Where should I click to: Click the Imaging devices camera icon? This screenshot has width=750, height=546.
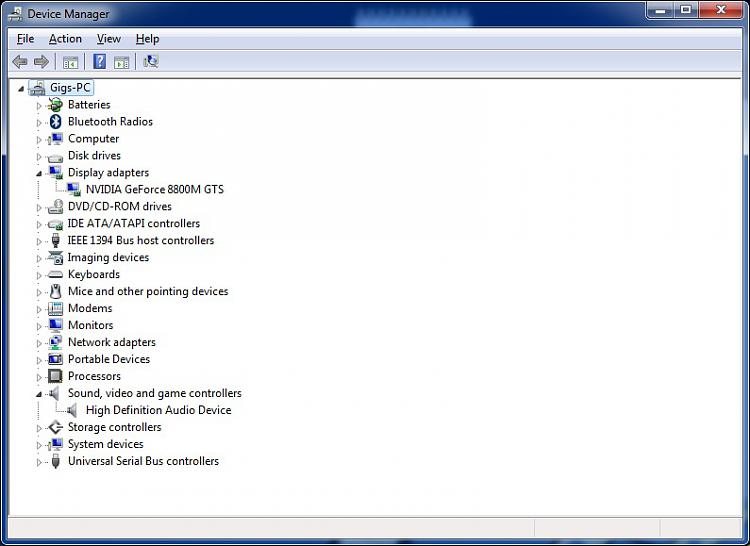[x=55, y=258]
